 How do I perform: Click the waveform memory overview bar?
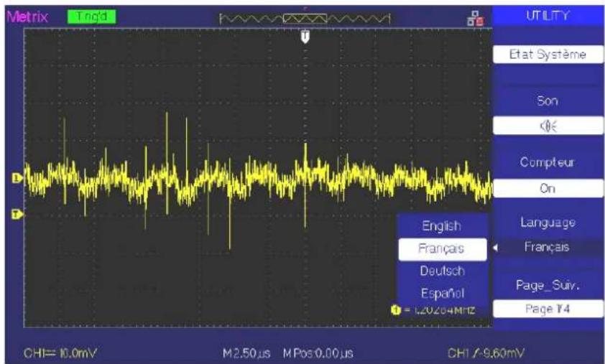click(305, 18)
